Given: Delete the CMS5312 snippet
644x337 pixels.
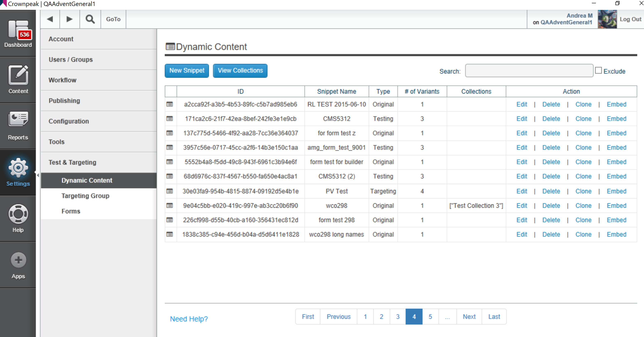Looking at the screenshot, I should coord(551,119).
